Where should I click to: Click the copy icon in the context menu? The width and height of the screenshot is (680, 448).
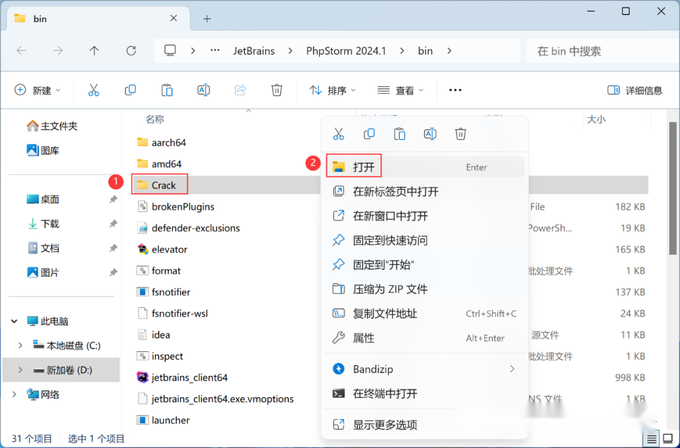tap(369, 134)
